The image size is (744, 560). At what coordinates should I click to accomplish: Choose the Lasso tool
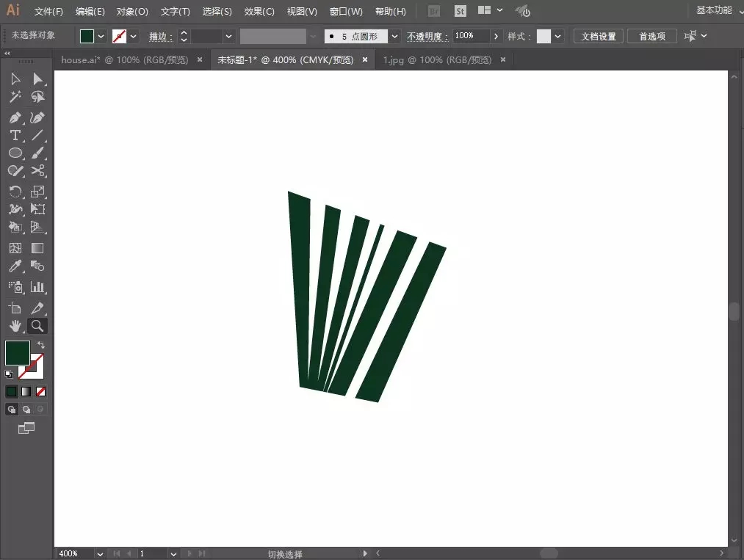pos(37,97)
